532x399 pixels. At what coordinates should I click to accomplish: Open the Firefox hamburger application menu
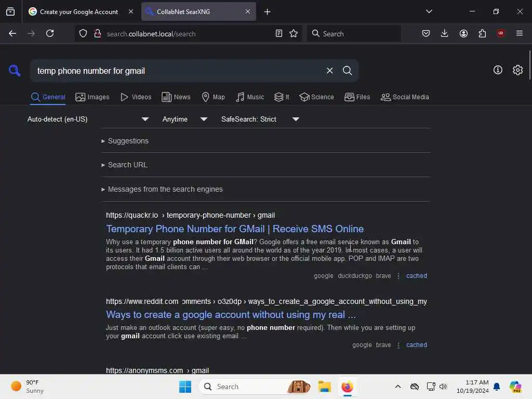(x=520, y=33)
